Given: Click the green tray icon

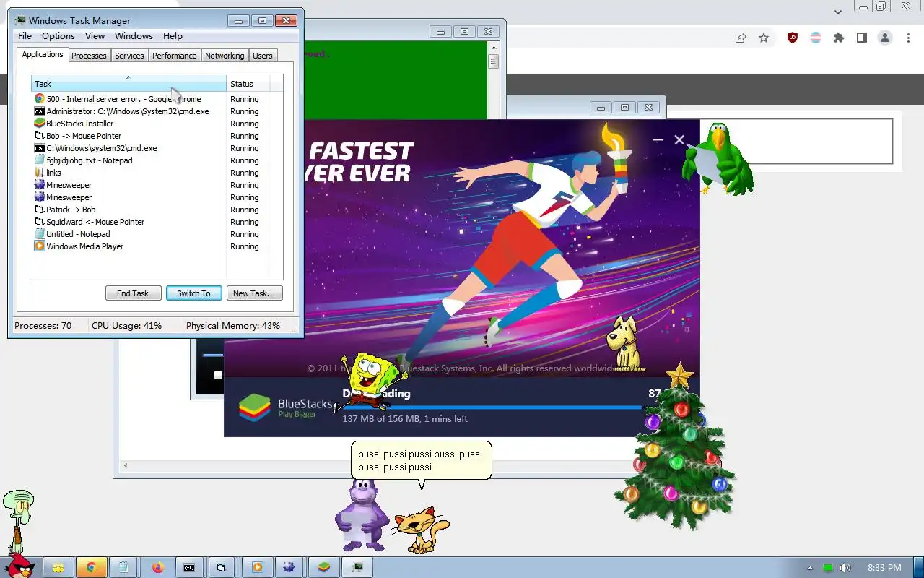Looking at the screenshot, I should (828, 568).
